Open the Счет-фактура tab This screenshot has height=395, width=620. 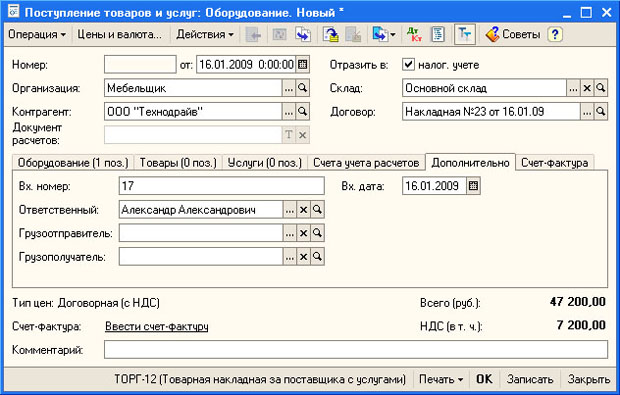click(x=554, y=163)
